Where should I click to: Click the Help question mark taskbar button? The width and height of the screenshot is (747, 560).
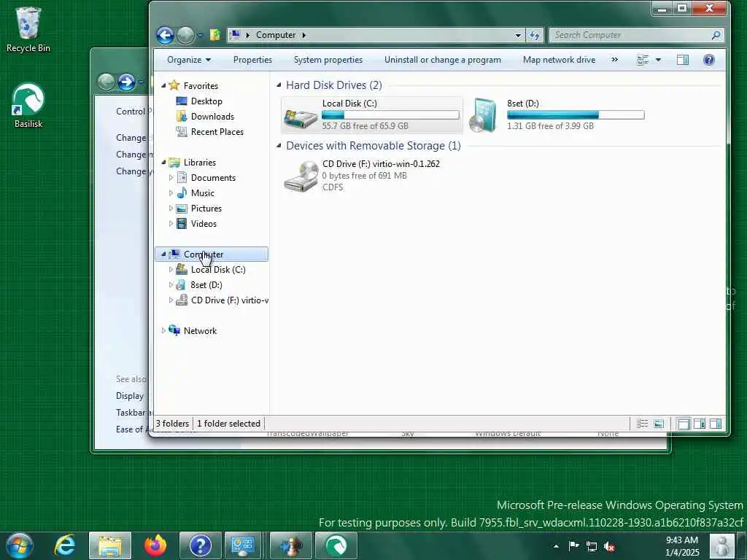tap(200, 545)
